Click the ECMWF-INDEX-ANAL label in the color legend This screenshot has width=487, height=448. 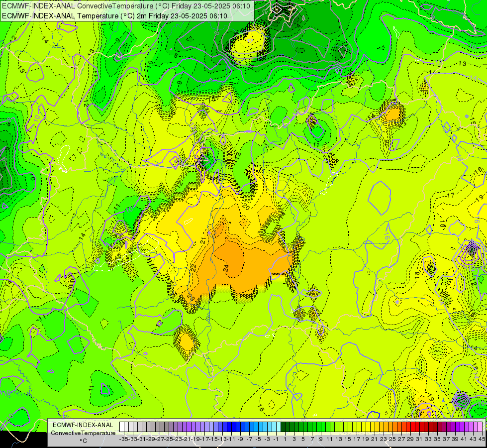coord(83,425)
